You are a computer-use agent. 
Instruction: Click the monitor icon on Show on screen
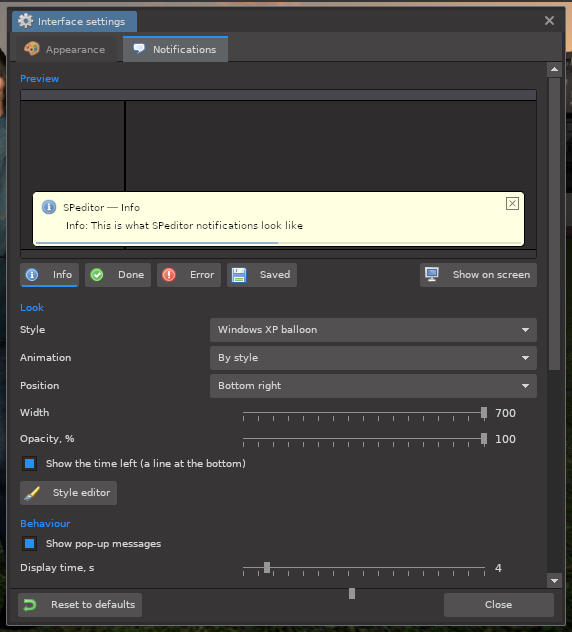click(x=432, y=274)
